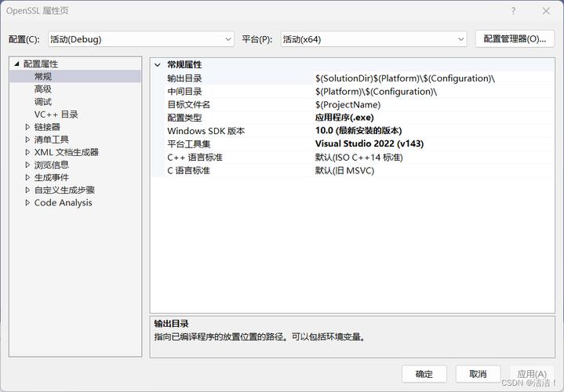The width and height of the screenshot is (564, 392).
Task: Select the 链接器 tree label
Action: 47,127
